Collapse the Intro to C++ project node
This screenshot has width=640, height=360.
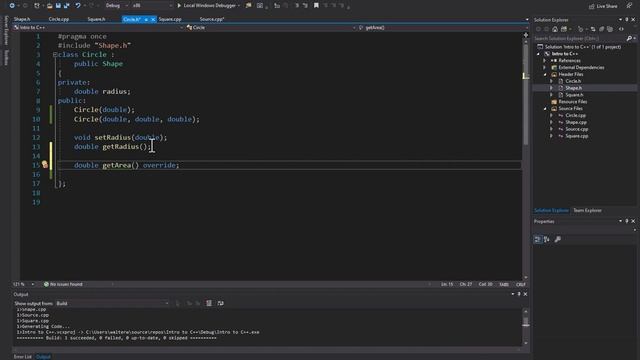(538, 54)
